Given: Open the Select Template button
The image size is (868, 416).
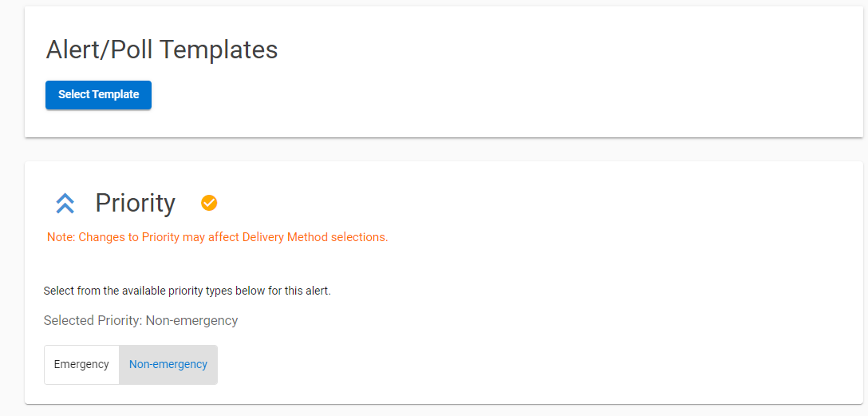Looking at the screenshot, I should (99, 95).
